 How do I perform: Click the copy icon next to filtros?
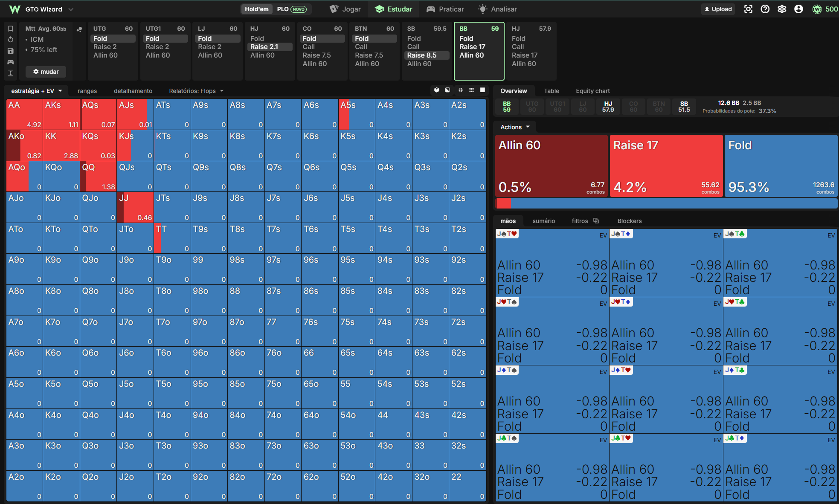[596, 221]
